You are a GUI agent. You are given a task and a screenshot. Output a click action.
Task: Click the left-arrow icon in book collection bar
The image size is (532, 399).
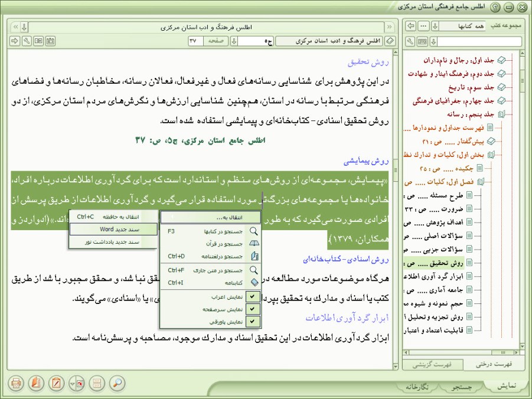411,26
